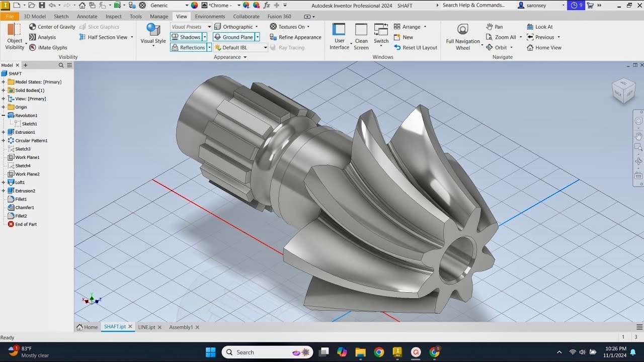The image size is (644, 362).
Task: Activate the Pan tool
Action: (494, 27)
